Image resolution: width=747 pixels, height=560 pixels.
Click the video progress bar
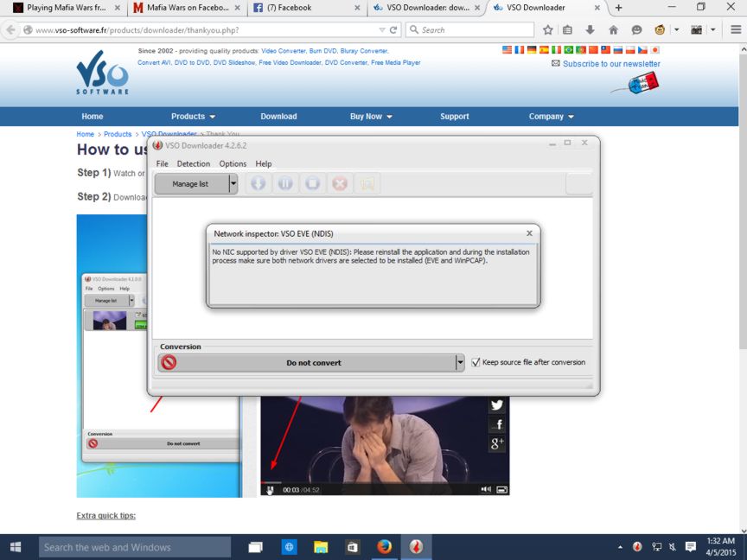[385, 482]
